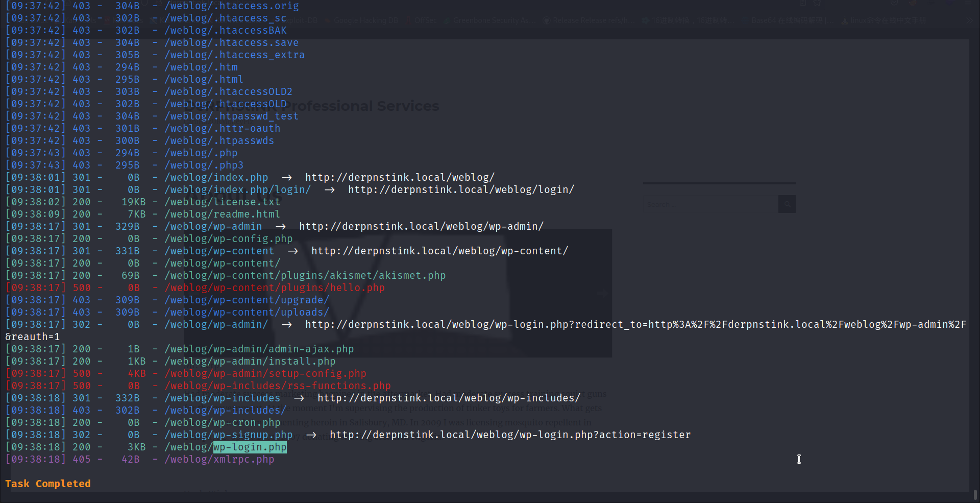The height and width of the screenshot is (503, 980).
Task: Click the 3KB size value
Action: point(136,447)
